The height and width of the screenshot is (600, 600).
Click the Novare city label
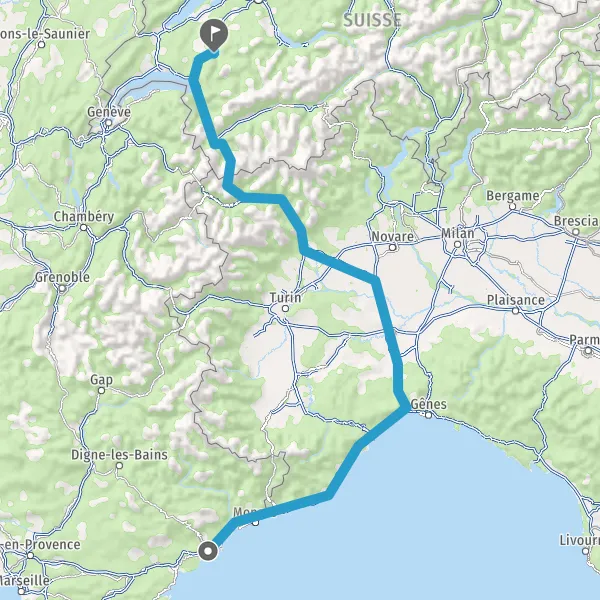pos(392,236)
